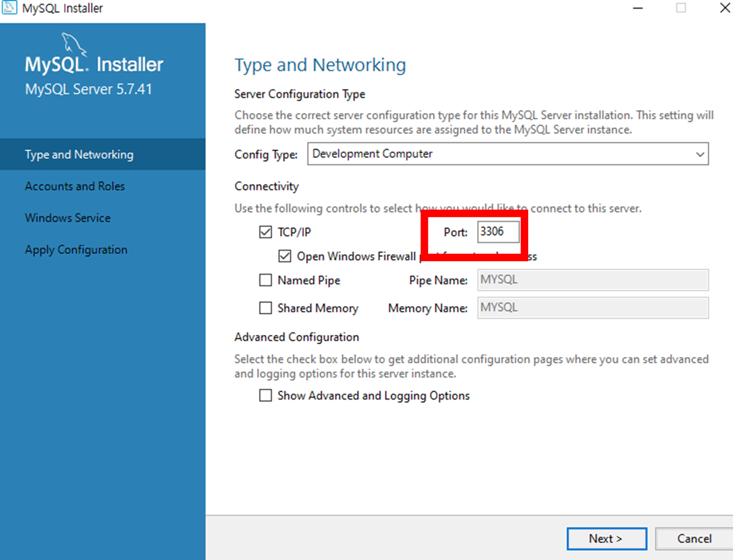The width and height of the screenshot is (733, 560).
Task: Enable the Named Pipe checkbox
Action: pos(266,280)
